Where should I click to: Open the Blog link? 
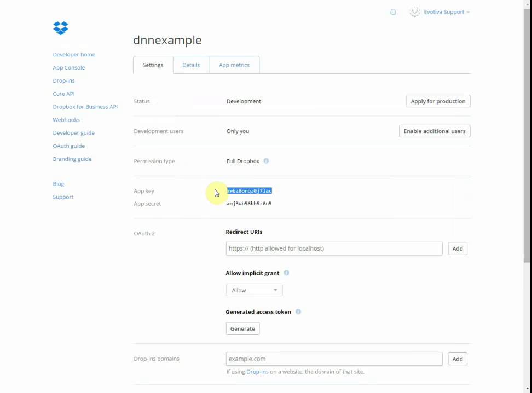tap(59, 184)
